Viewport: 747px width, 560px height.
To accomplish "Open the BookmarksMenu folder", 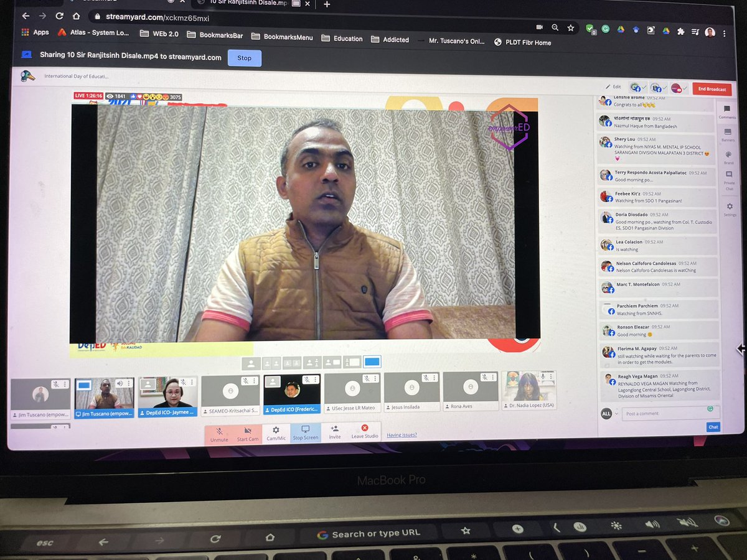I will pyautogui.click(x=282, y=37).
